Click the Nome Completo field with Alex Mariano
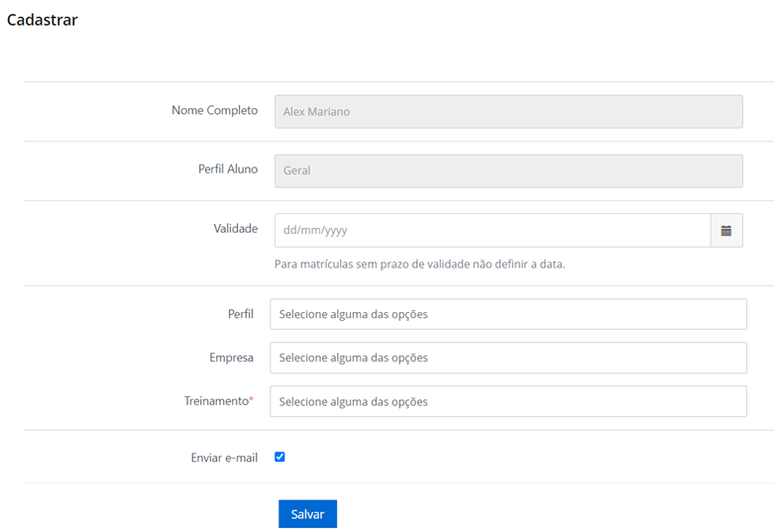This screenshot has height=532, width=774. tap(507, 112)
